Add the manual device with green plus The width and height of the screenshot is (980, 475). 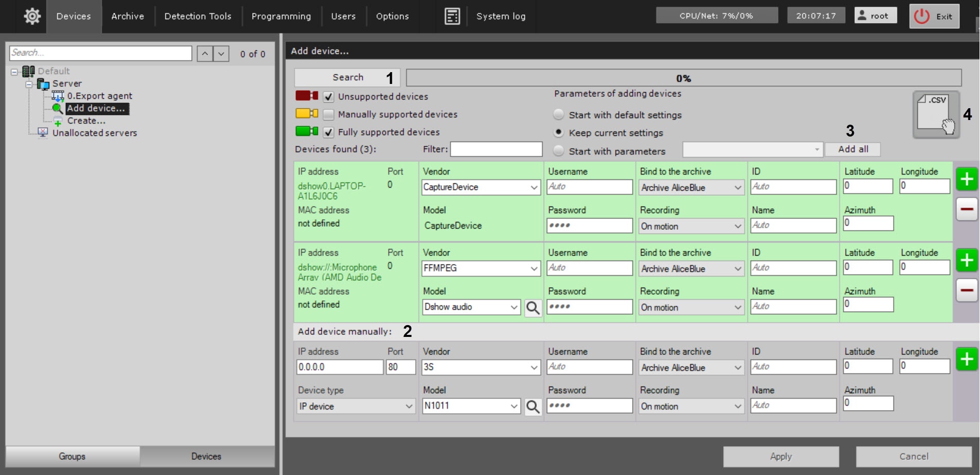click(x=966, y=359)
